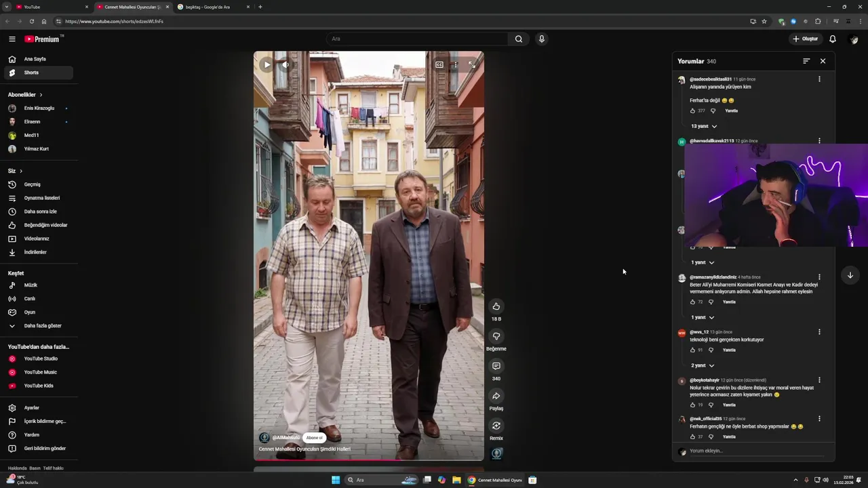Mute the Shorts video volume
Screen dimensions: 868x488
click(x=285, y=65)
